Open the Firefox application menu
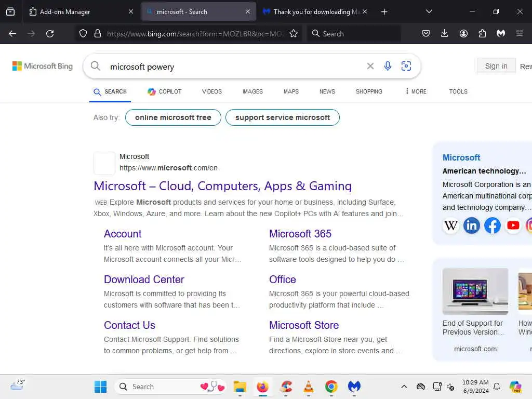This screenshot has width=532, height=399. click(520, 34)
